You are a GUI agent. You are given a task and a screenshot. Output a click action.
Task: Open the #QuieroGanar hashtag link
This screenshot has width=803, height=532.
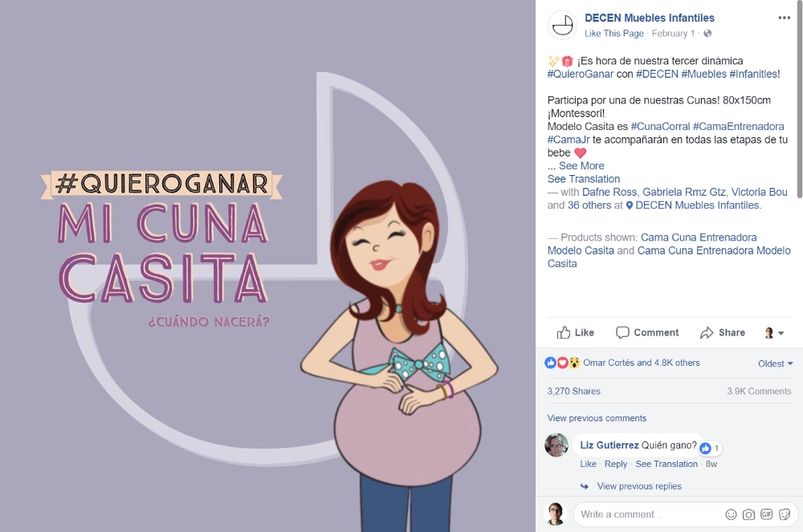[581, 74]
